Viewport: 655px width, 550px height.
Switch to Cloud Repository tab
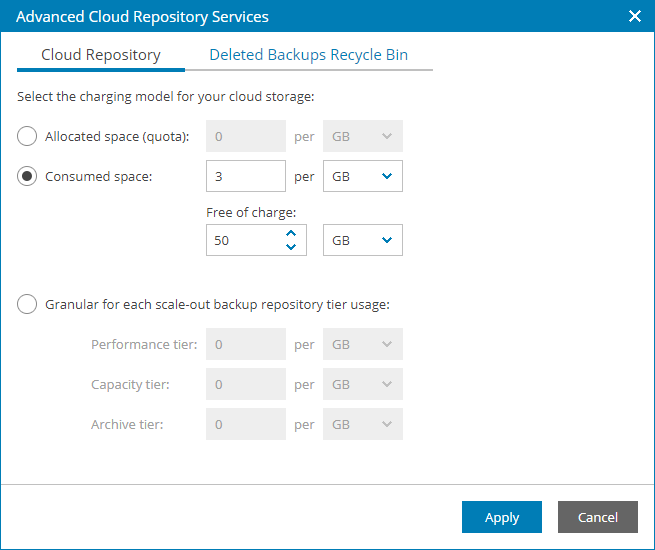click(x=100, y=55)
